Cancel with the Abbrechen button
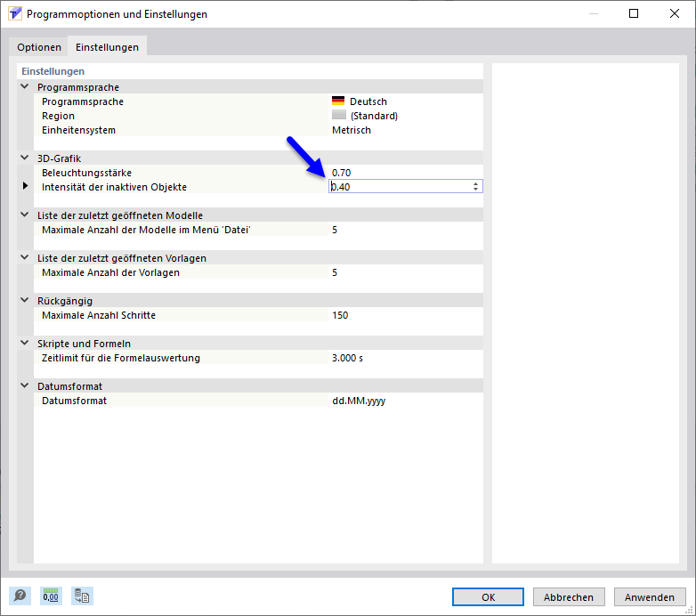Viewport: 696px width, 616px height. (569, 597)
